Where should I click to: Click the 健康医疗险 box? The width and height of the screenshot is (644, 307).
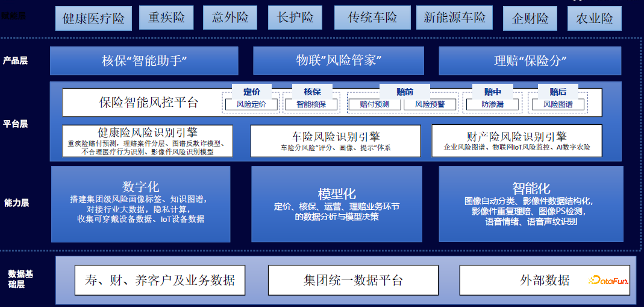[x=93, y=18]
